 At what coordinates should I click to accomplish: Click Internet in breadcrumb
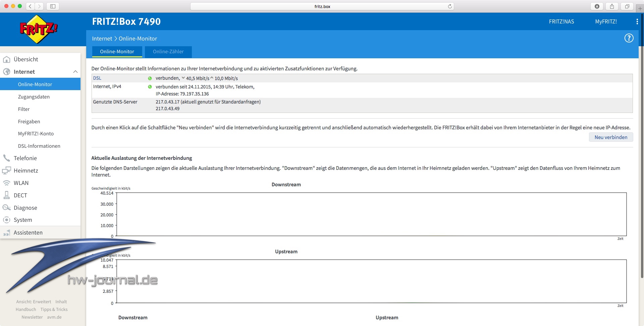(x=102, y=39)
